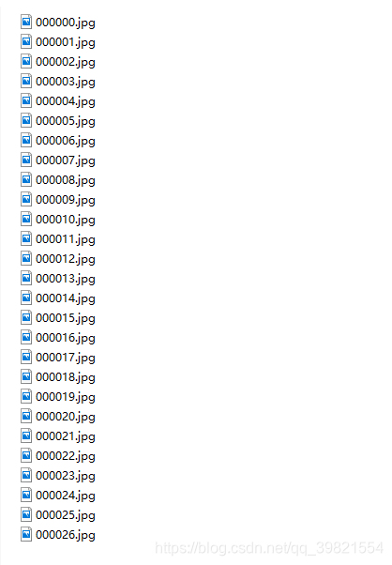Select the file name 000010.jpg
The height and width of the screenshot is (565, 392).
tap(66, 220)
